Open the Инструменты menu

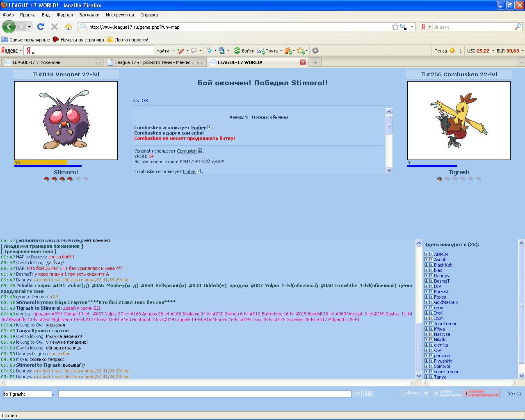click(120, 15)
